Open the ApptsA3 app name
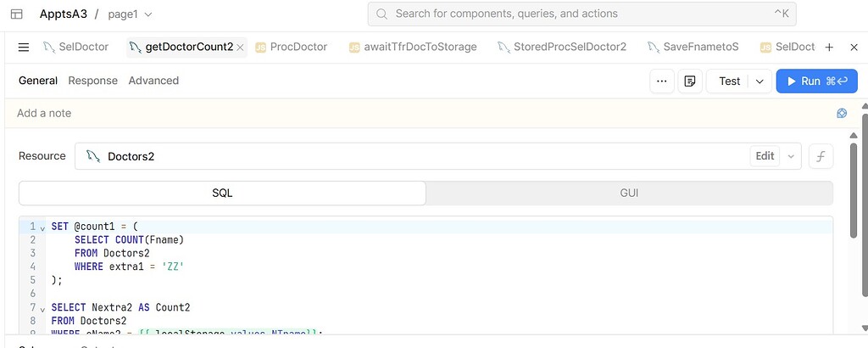 (63, 14)
